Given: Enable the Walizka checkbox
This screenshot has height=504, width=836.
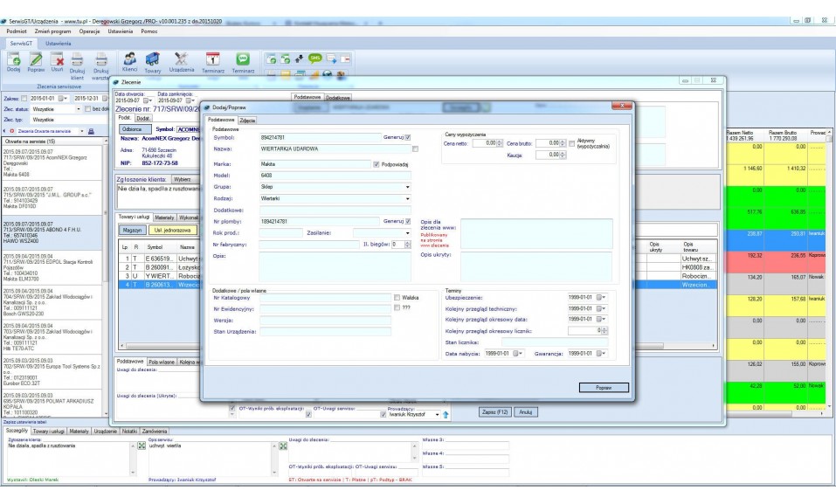Looking at the screenshot, I should [397, 297].
